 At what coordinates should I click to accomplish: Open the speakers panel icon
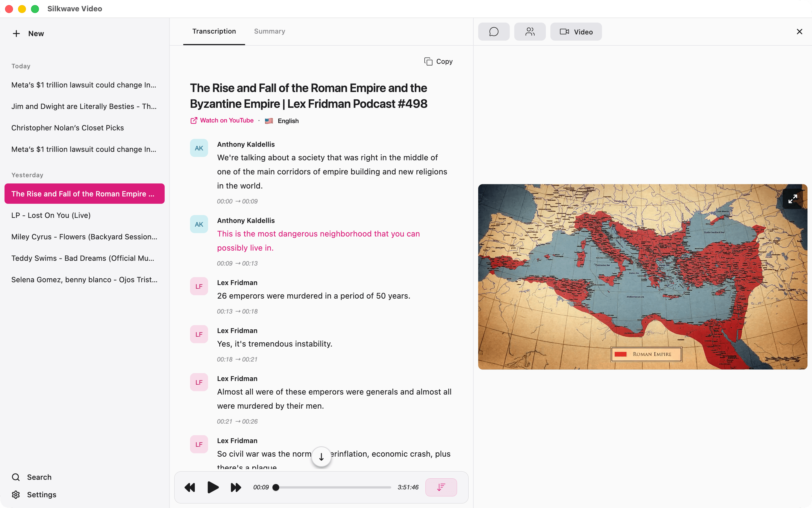click(530, 32)
